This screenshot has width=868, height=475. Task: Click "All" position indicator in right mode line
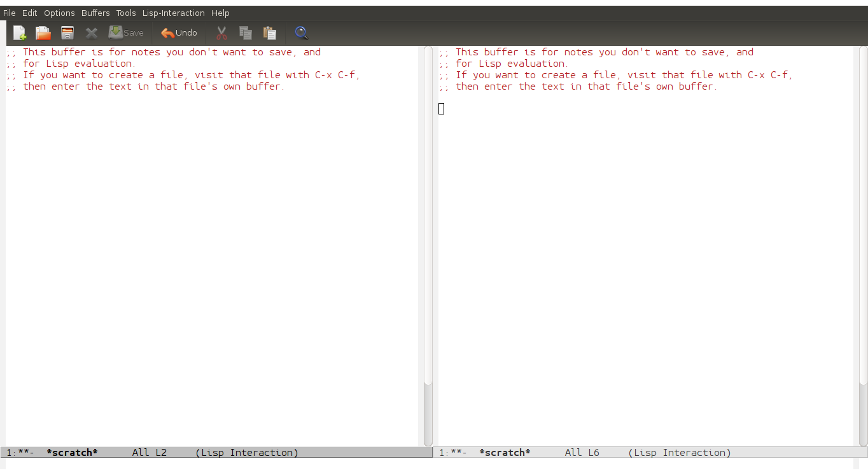(x=573, y=453)
